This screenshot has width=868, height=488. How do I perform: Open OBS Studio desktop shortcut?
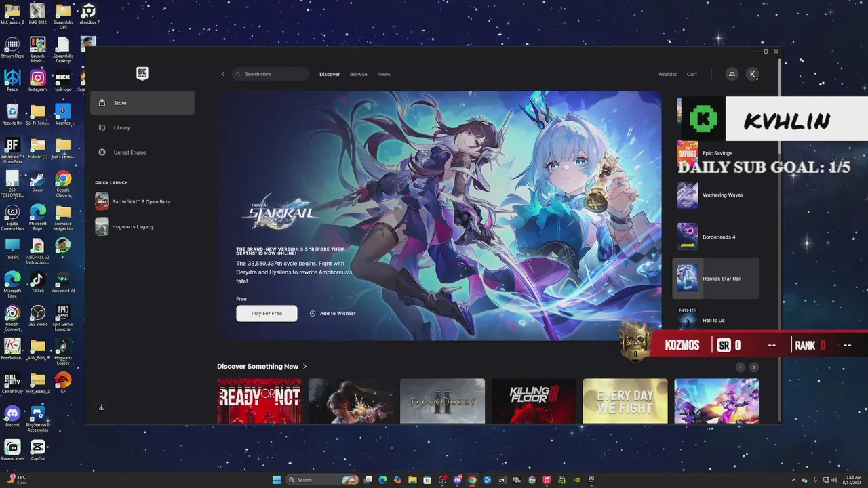pyautogui.click(x=37, y=317)
